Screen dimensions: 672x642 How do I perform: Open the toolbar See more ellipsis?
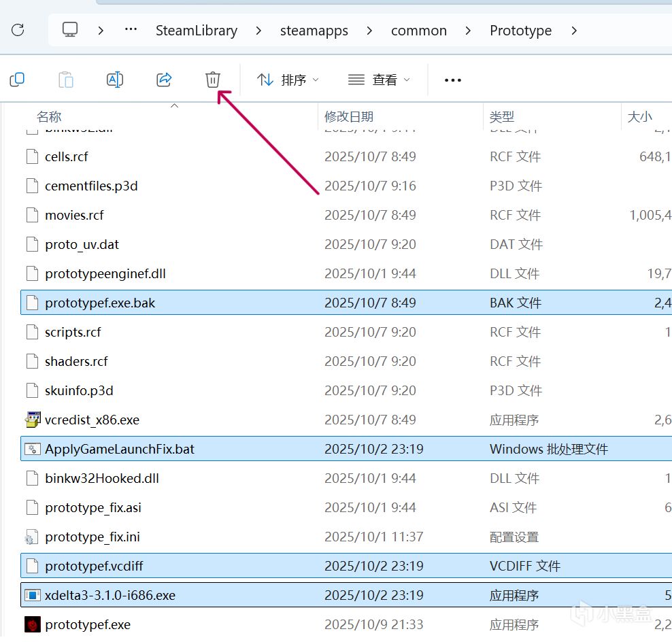pos(452,80)
